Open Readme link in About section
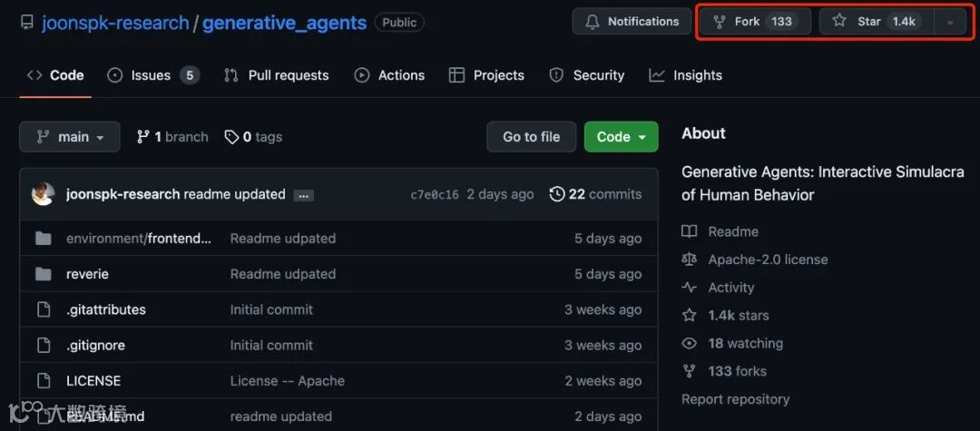980x431 pixels. click(733, 231)
